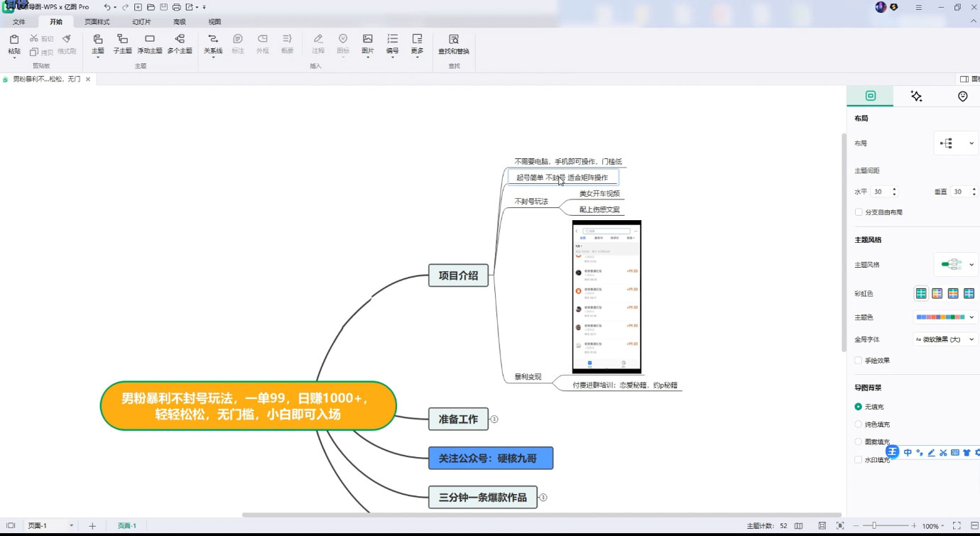Tick the 手绘效果 checkbox
The image size is (980, 536).
click(859, 361)
